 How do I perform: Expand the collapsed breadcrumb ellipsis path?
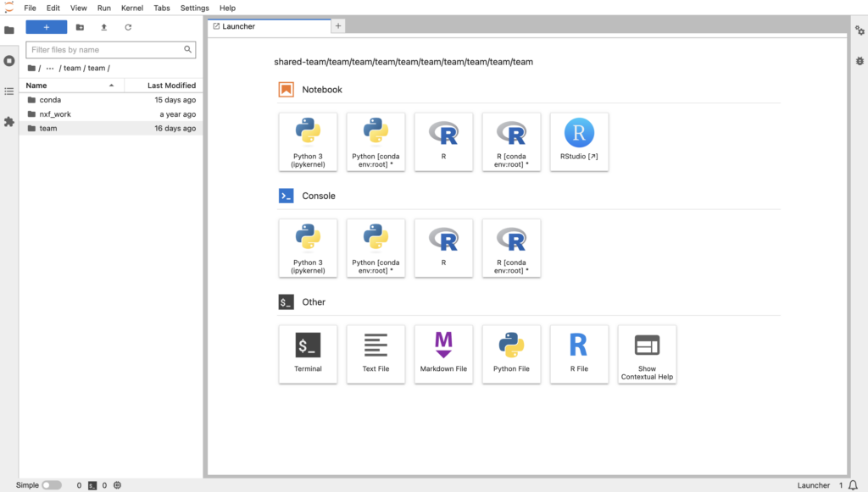(50, 69)
